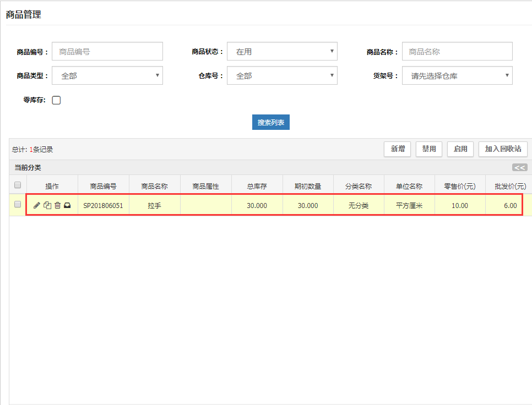Focus the 商品编号 input field
This screenshot has height=405, width=532.
click(107, 51)
